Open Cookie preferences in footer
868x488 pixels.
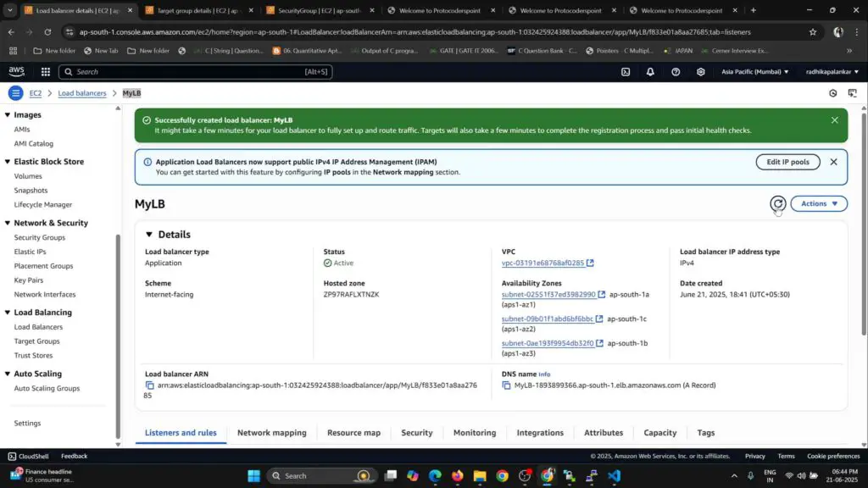point(833,457)
